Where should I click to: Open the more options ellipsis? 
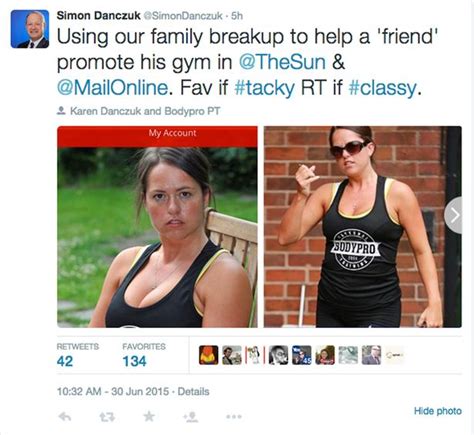pyautogui.click(x=234, y=417)
